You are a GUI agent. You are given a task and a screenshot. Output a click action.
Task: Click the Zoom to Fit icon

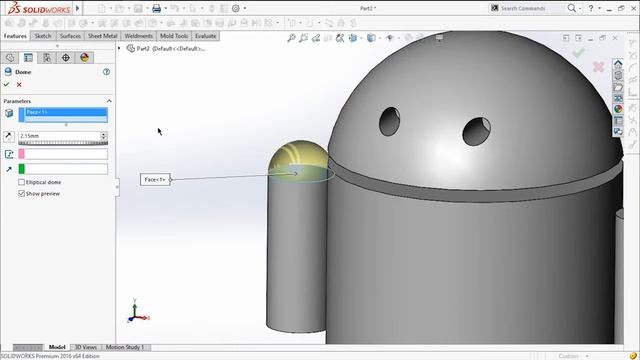point(291,38)
